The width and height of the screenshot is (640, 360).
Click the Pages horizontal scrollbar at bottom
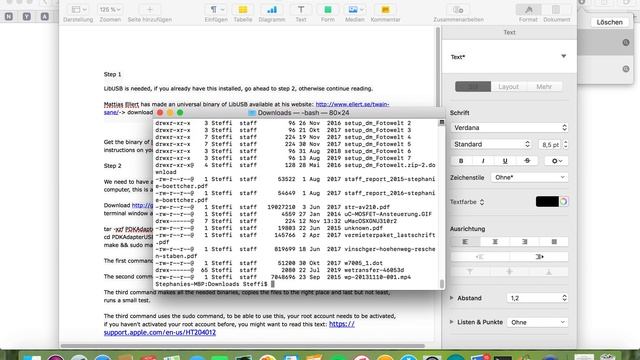click(x=242, y=346)
